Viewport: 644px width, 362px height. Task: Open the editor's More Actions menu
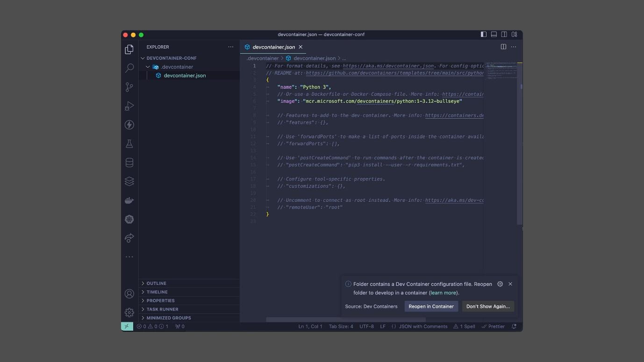click(513, 47)
